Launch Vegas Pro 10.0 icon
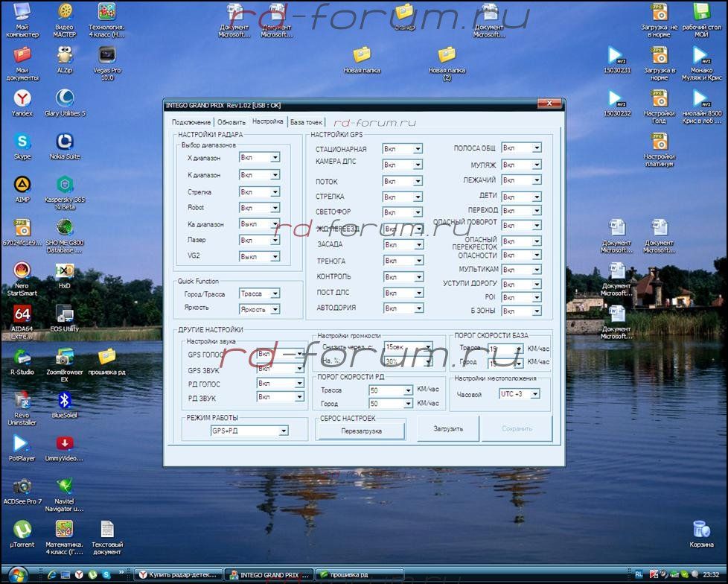This screenshot has height=584, width=728. 107,55
